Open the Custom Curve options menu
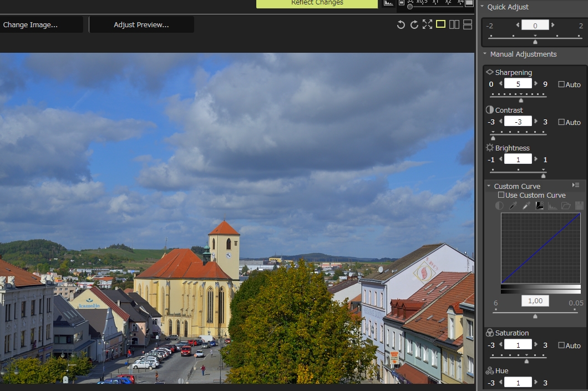This screenshot has height=391, width=588. click(x=576, y=185)
